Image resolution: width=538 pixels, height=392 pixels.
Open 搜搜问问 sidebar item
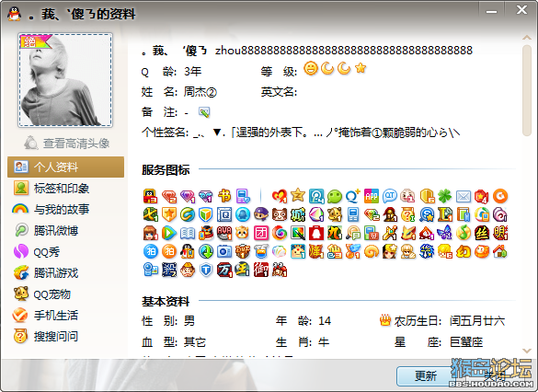(x=65, y=337)
